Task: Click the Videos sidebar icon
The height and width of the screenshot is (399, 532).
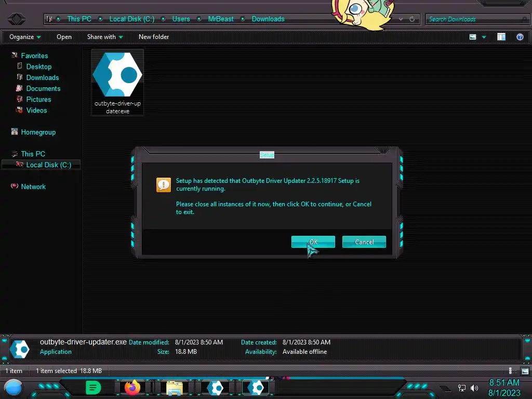Action: click(x=19, y=110)
